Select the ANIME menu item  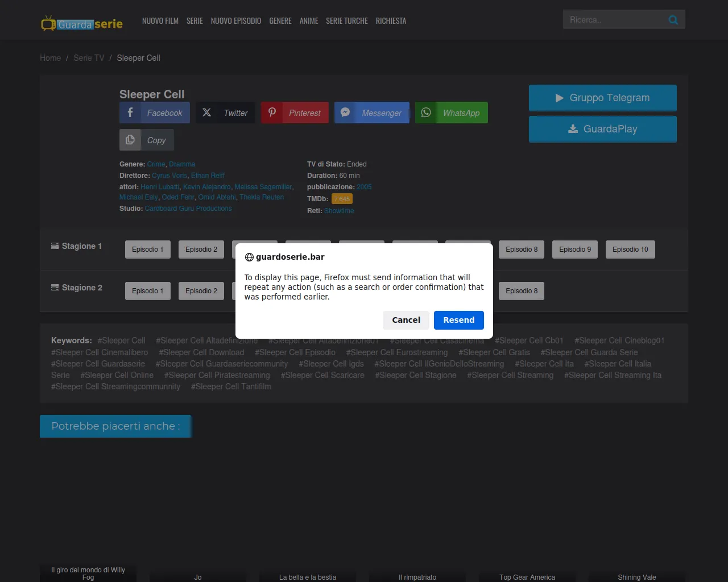tap(309, 21)
